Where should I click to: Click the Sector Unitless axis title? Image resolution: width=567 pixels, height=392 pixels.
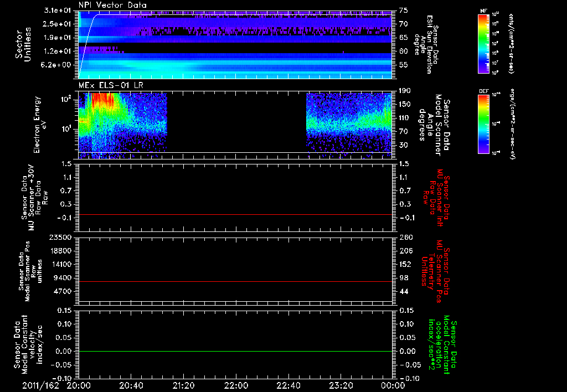pyautogui.click(x=23, y=44)
